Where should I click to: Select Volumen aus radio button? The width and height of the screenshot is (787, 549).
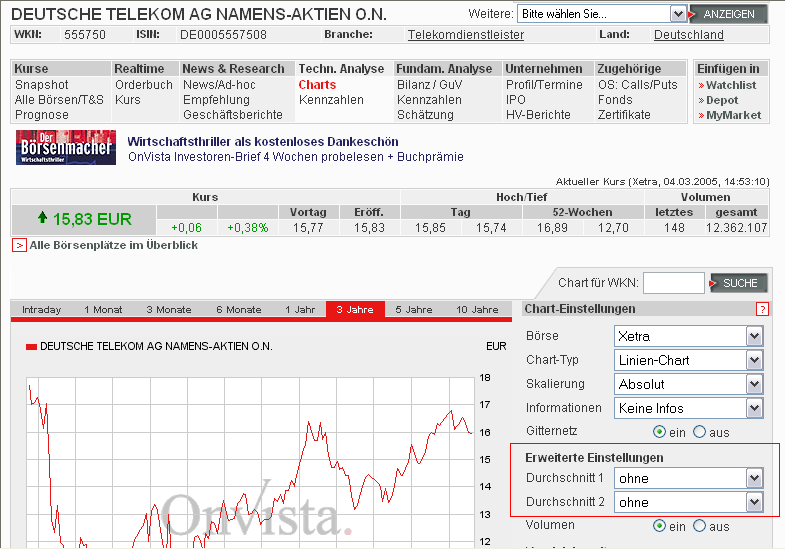click(x=699, y=525)
